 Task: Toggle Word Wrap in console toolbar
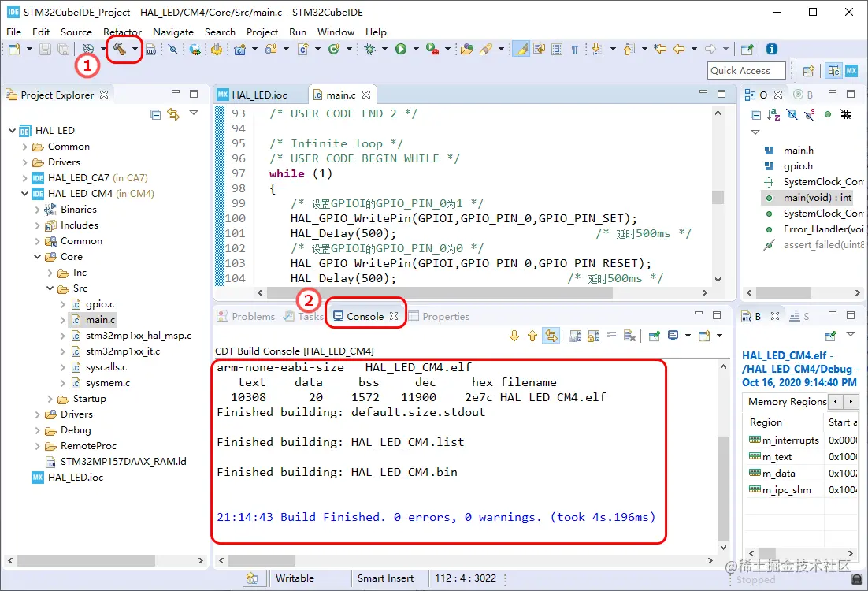tap(611, 336)
